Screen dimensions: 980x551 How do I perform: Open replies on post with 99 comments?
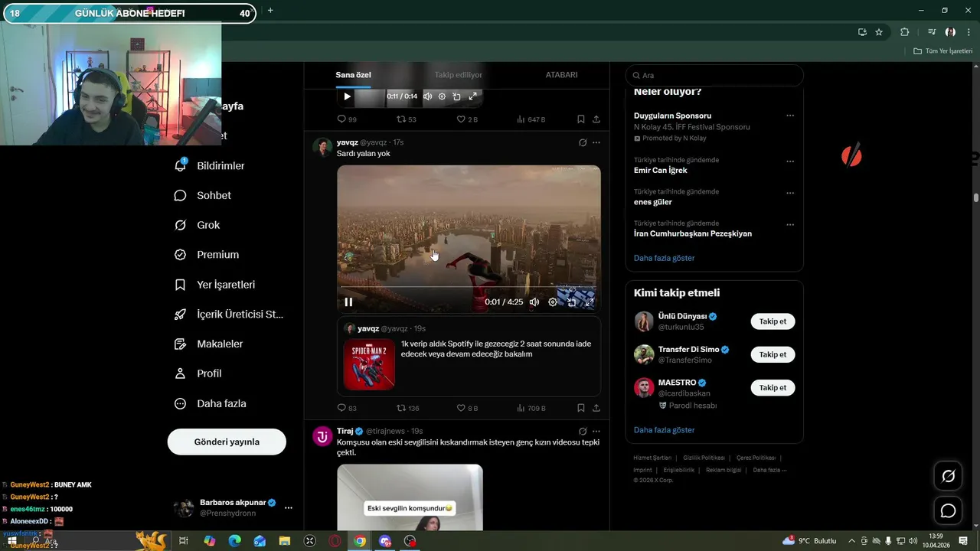(347, 119)
